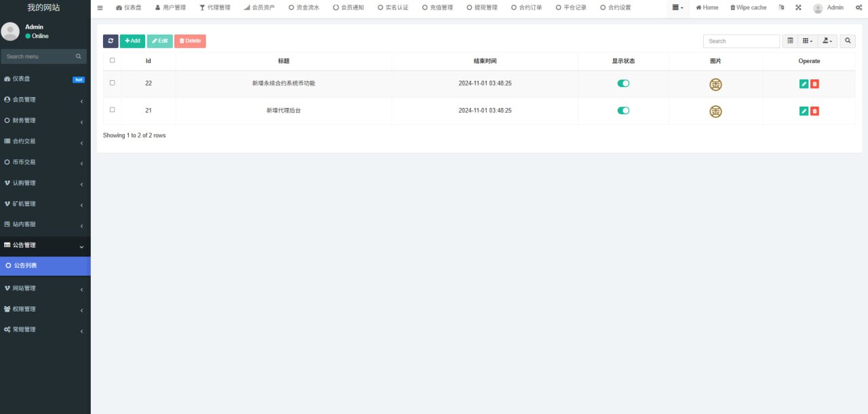
Task: Click the Wipe cache link
Action: click(748, 7)
